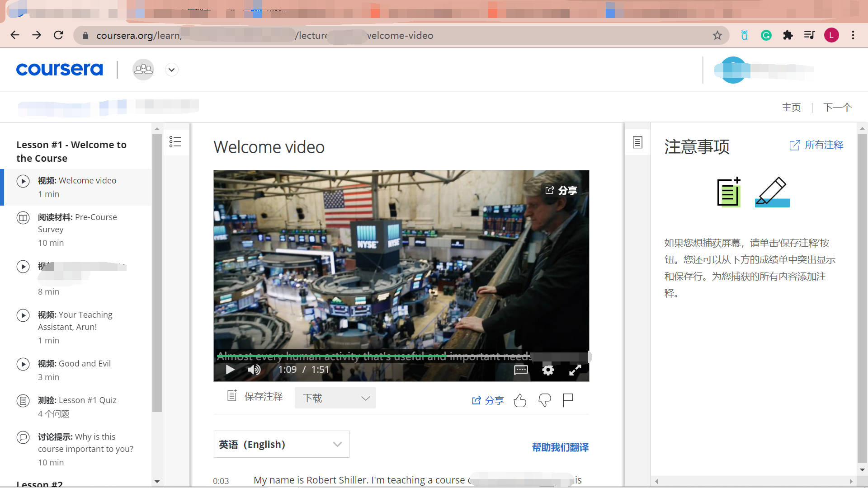Open the course outline list icon
This screenshot has height=488, width=868.
point(175,141)
